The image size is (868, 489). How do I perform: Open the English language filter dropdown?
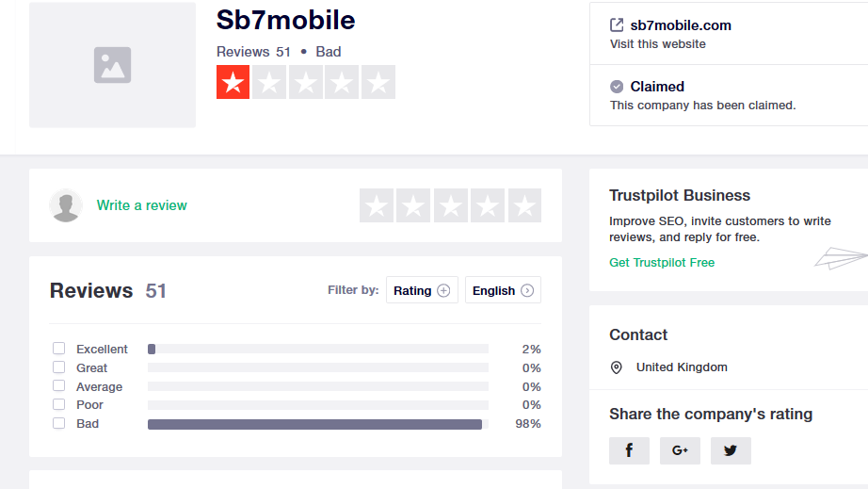coord(503,290)
